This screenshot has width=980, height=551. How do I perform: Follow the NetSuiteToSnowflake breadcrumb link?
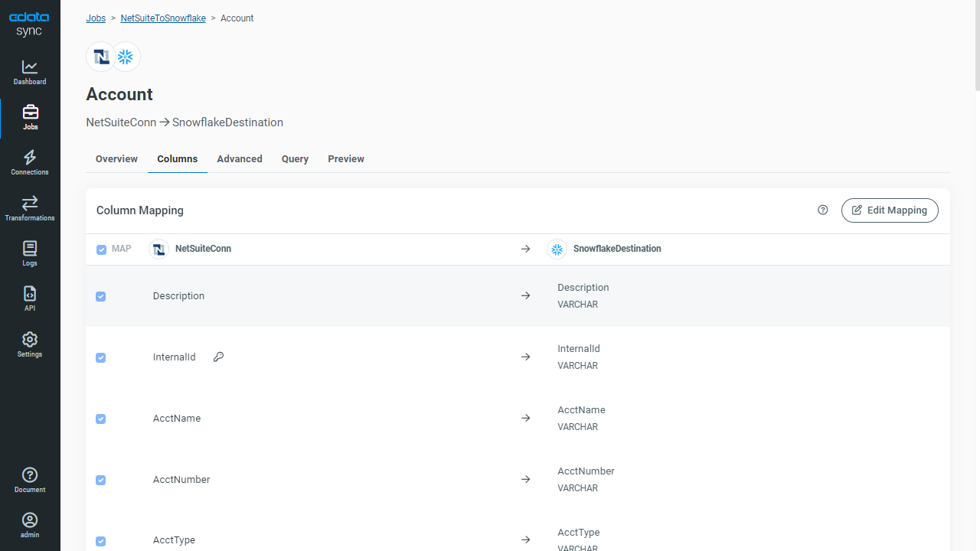click(163, 18)
